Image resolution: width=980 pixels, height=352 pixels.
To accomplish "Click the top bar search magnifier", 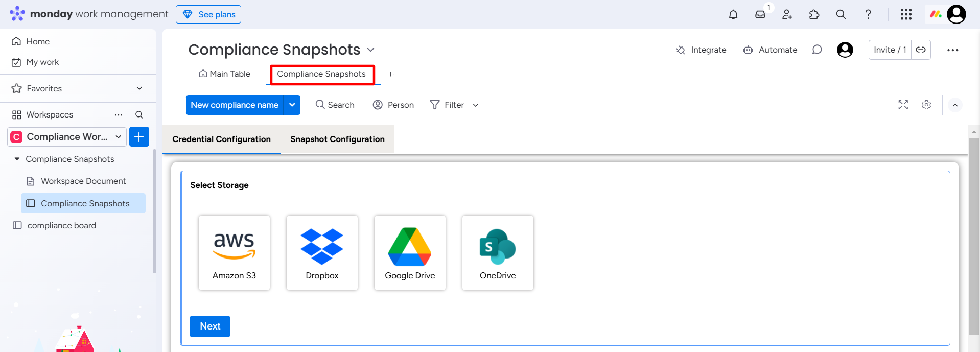I will coord(841,14).
